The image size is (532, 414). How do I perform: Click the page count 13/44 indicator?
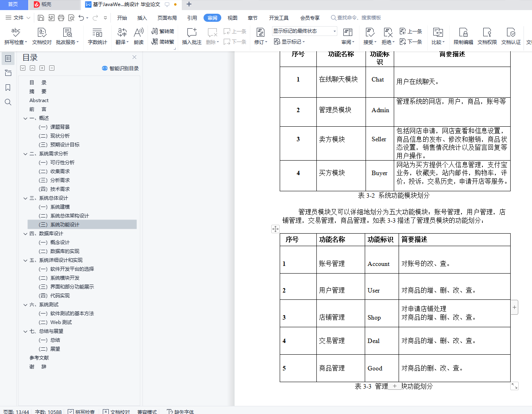[x=16, y=412]
